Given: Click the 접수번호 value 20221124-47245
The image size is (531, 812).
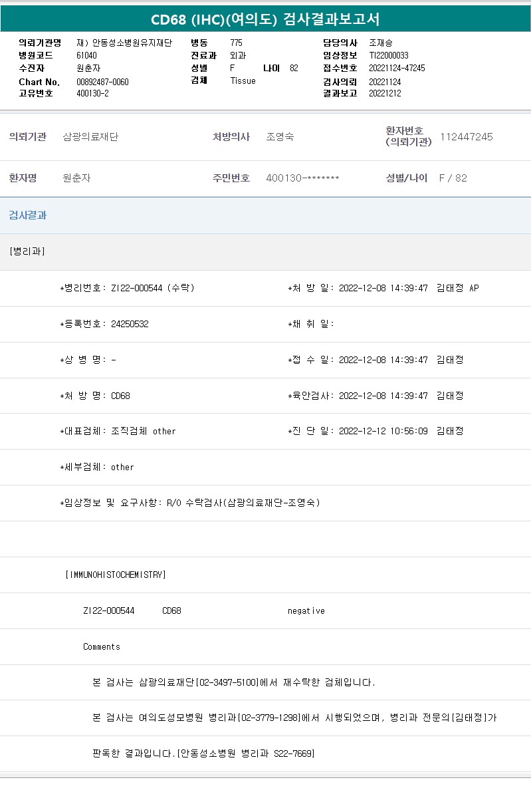Looking at the screenshot, I should tap(397, 68).
